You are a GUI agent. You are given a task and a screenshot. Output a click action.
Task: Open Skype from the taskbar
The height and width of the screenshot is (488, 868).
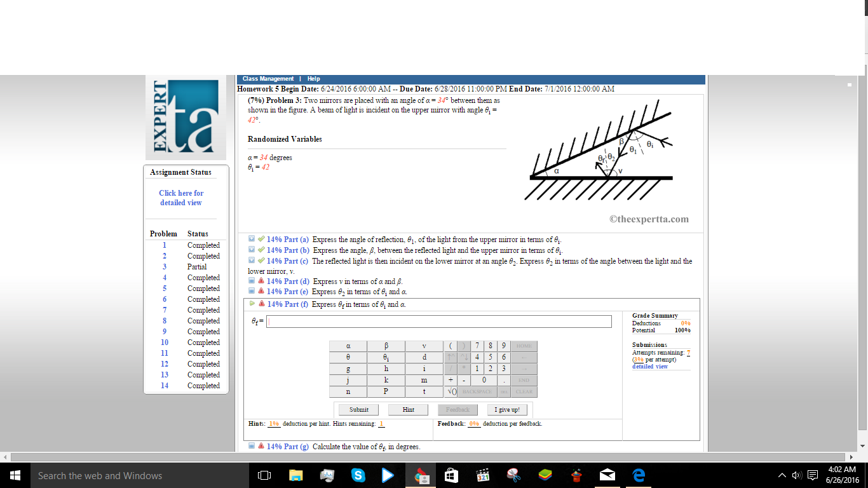[358, 475]
